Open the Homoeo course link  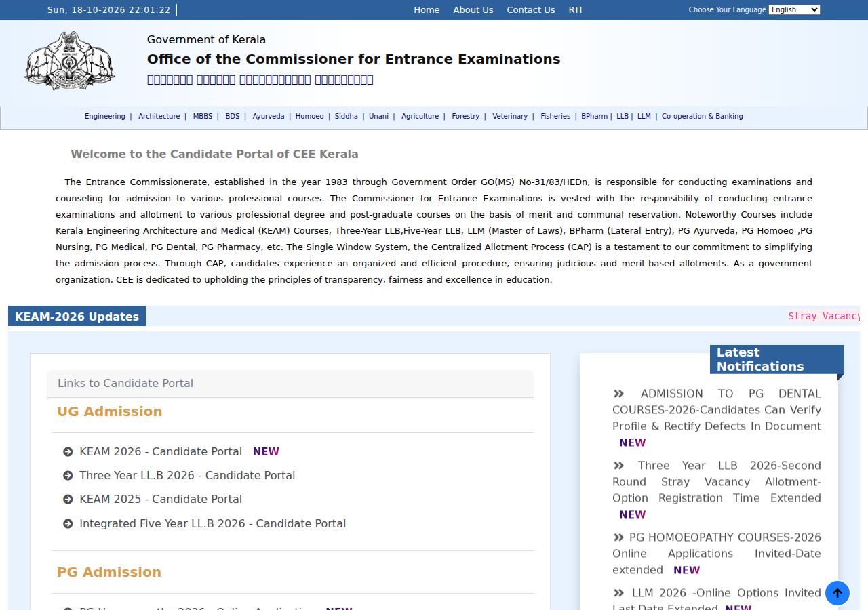tap(310, 117)
